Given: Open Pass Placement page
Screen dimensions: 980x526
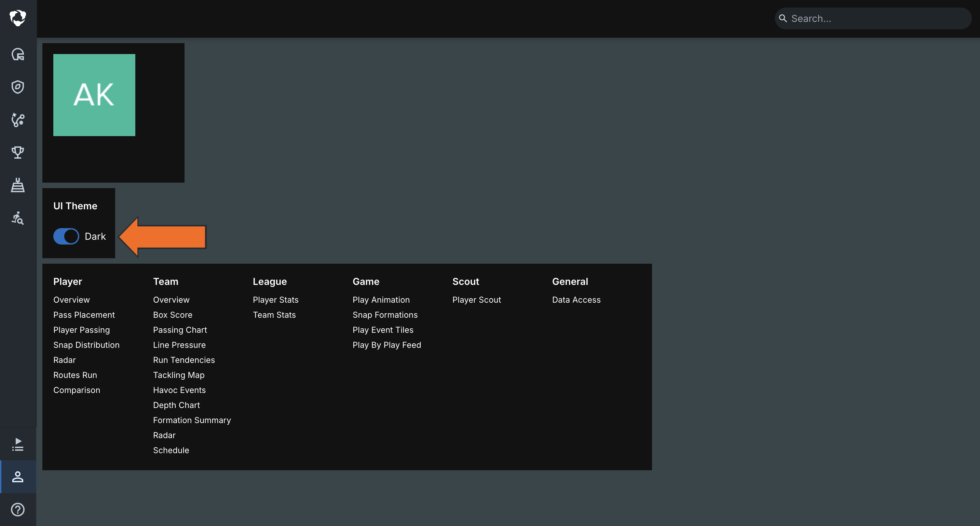Looking at the screenshot, I should click(84, 315).
